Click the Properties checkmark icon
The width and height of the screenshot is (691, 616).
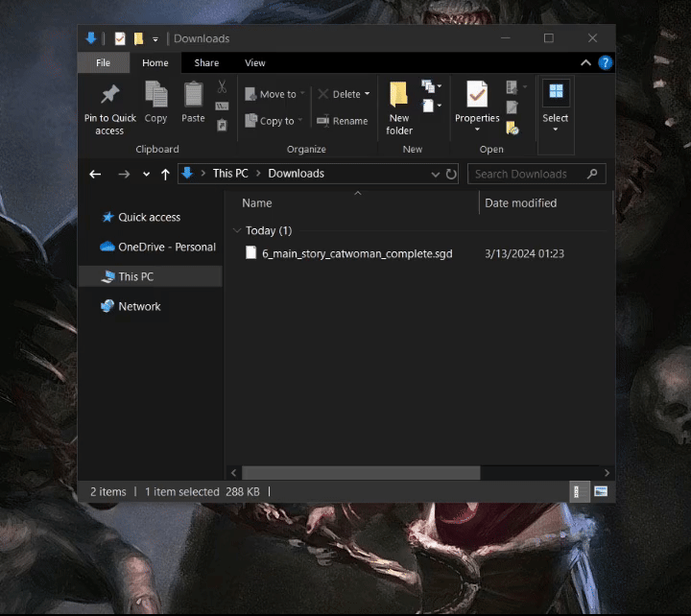coord(477,95)
